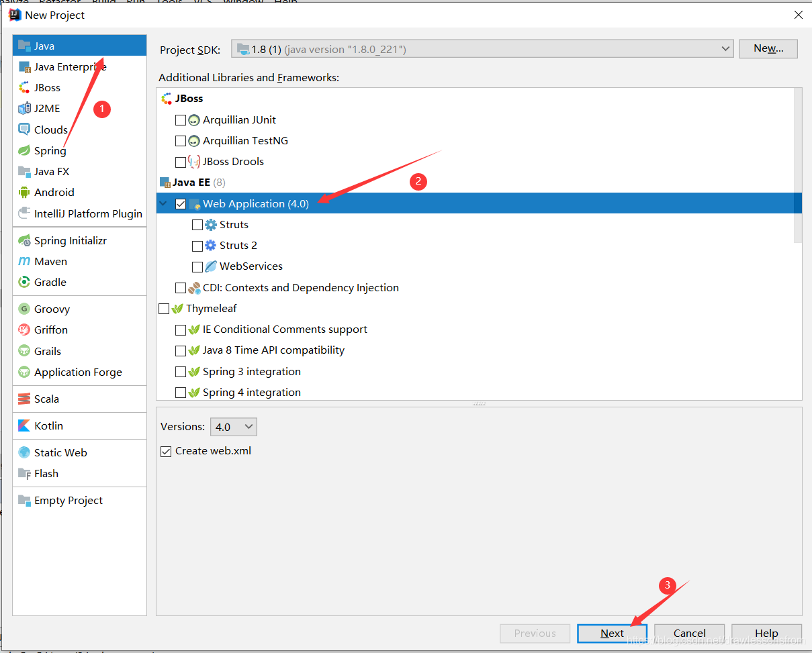Click the Help button
This screenshot has width=812, height=653.
[766, 633]
